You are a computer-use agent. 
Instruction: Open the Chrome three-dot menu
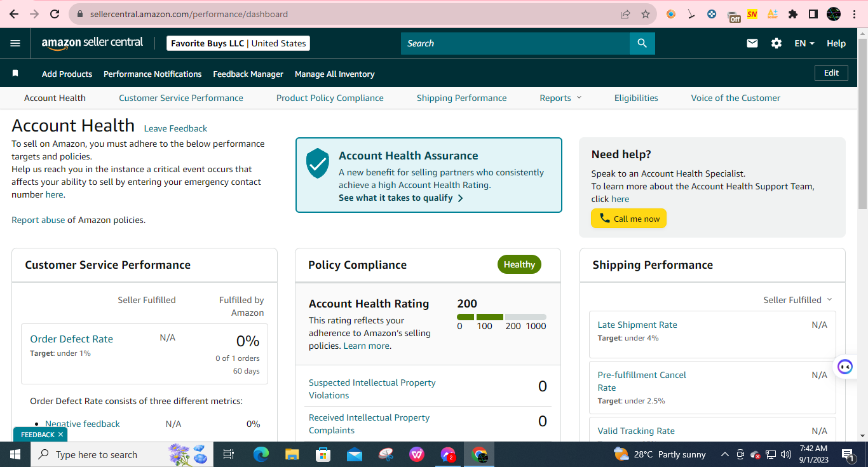point(854,14)
